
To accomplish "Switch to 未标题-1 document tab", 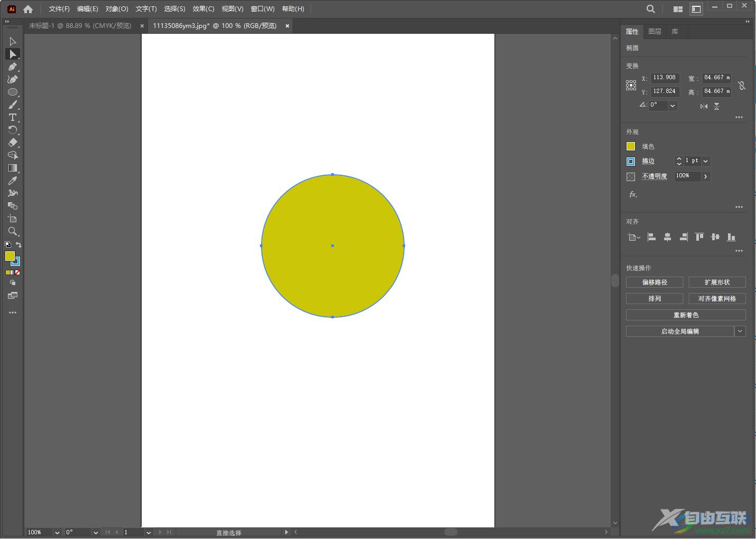I will click(80, 25).
